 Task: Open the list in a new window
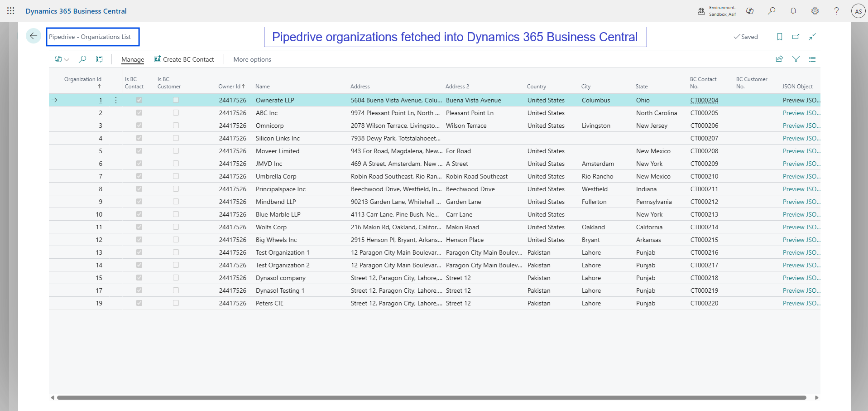tap(796, 37)
